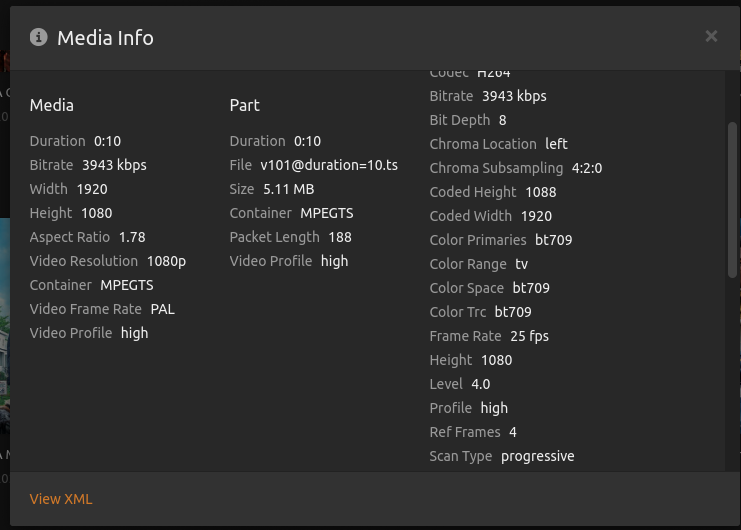The height and width of the screenshot is (530, 741).
Task: Click the vertical scrollbar in the dialog
Action: coord(732,200)
